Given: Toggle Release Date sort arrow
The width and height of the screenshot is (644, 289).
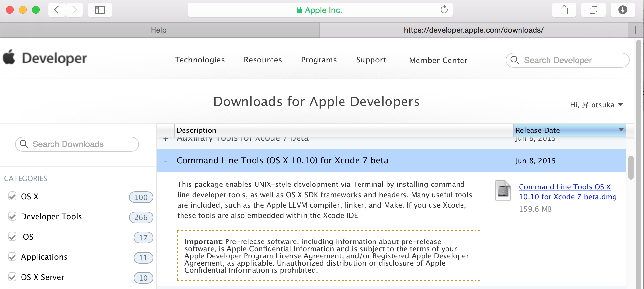Looking at the screenshot, I should click(x=621, y=130).
